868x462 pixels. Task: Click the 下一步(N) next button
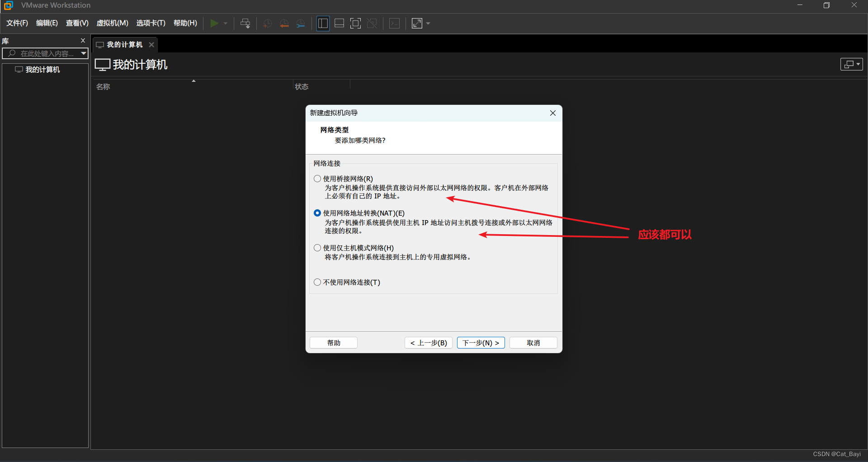(x=481, y=343)
